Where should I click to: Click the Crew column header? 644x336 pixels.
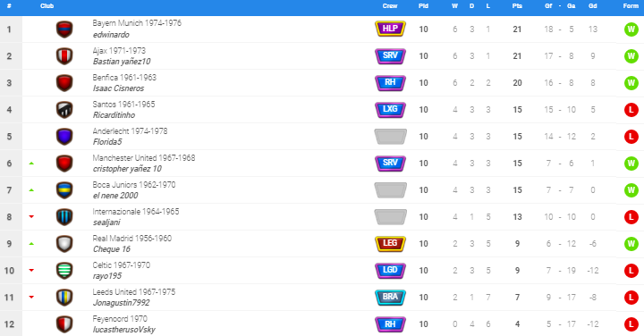click(390, 5)
